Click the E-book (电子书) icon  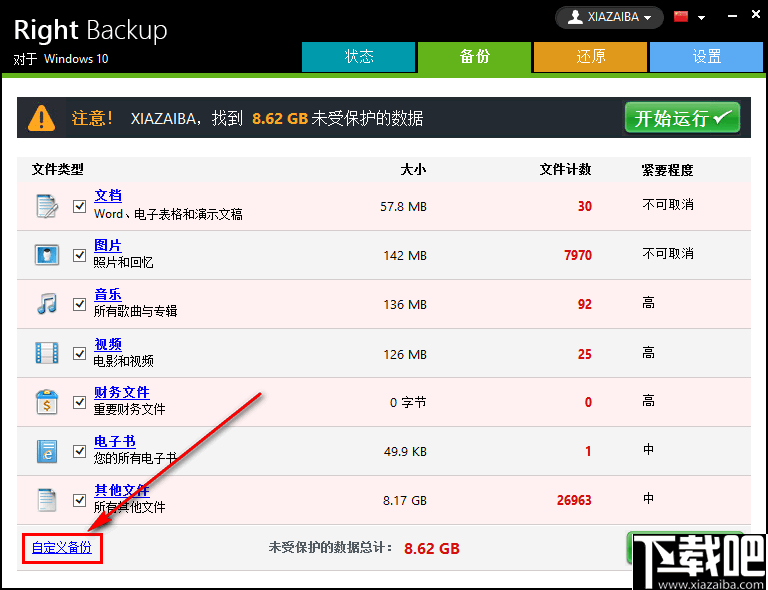(x=47, y=451)
